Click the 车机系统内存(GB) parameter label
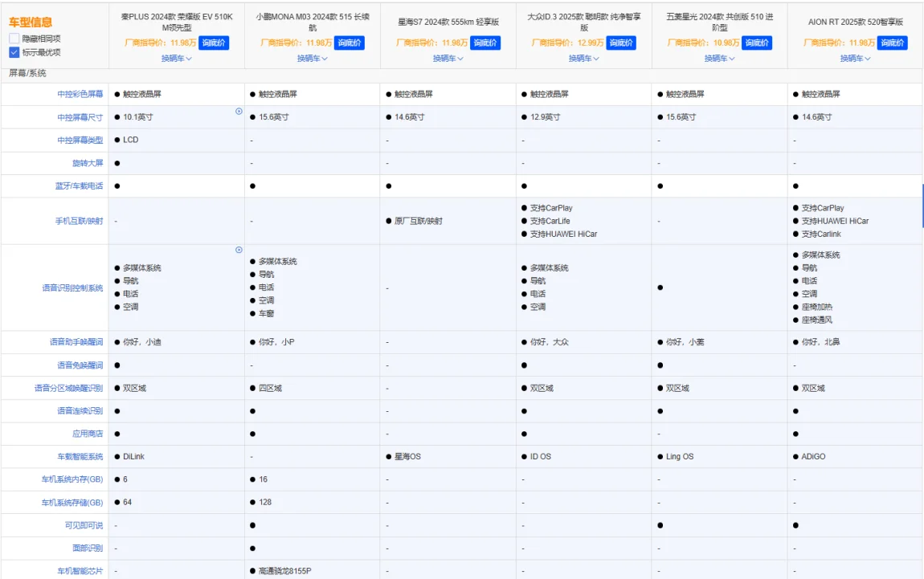Viewport: 924px width, 579px height. [x=72, y=479]
